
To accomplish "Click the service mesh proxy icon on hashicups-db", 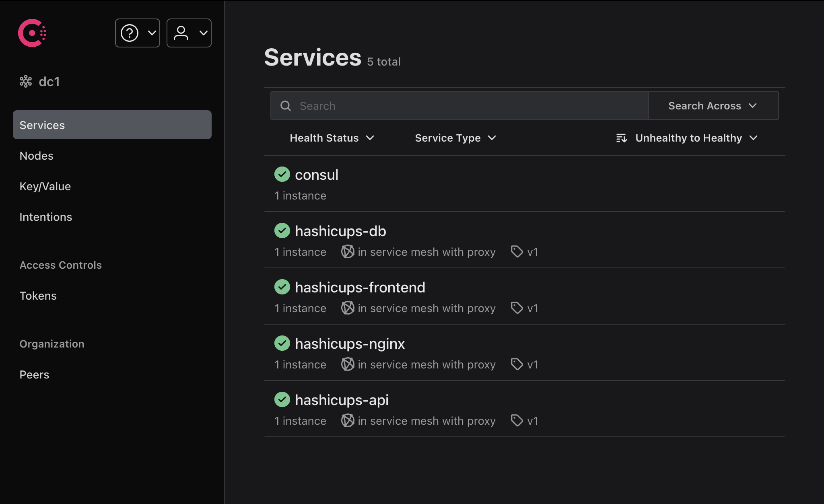I will (x=347, y=252).
